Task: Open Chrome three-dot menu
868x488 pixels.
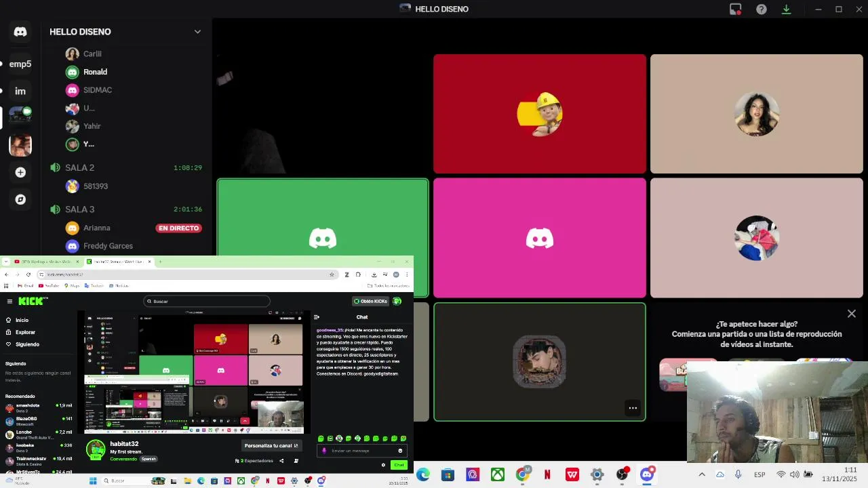Action: (407, 274)
